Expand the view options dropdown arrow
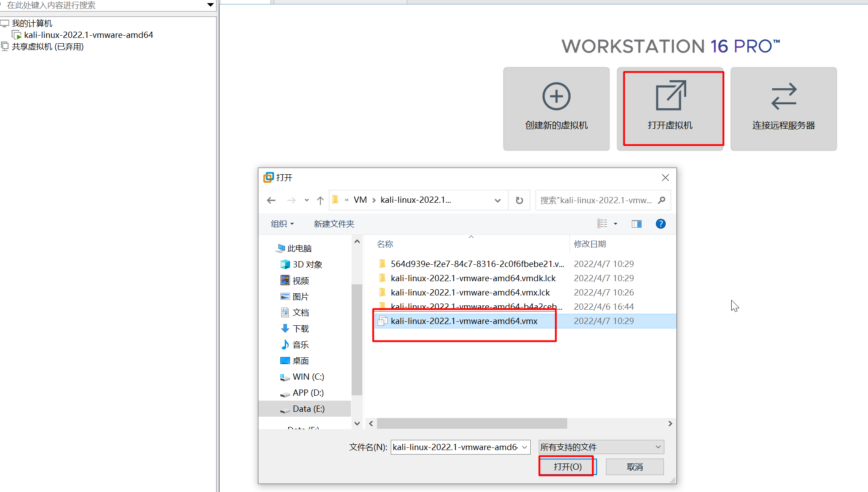 coord(615,224)
